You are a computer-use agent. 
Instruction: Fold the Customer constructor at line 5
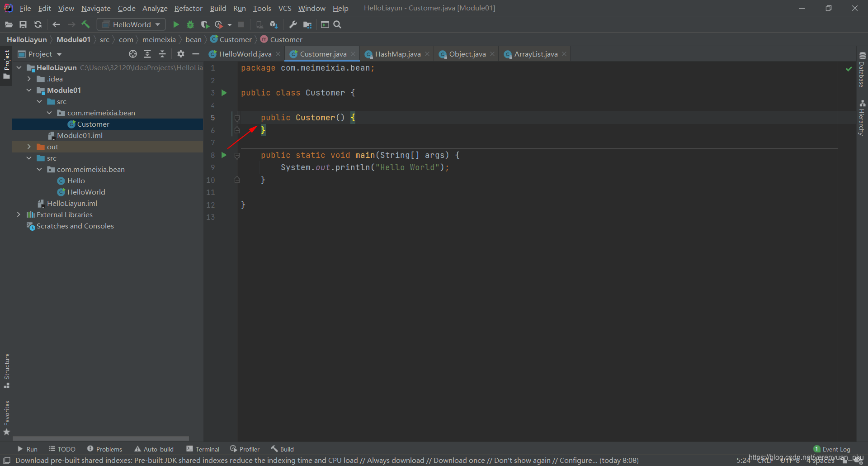[x=237, y=118]
